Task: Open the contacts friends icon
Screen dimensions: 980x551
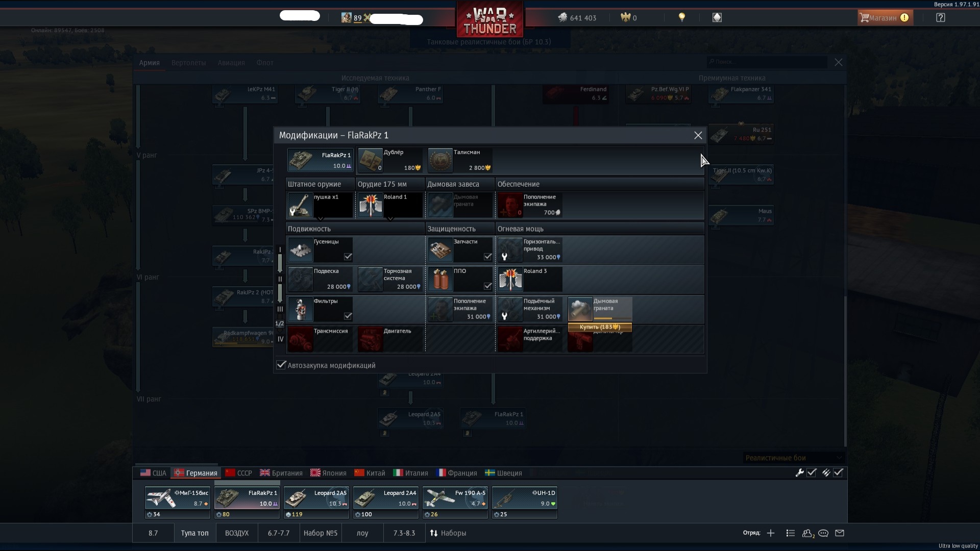Action: click(x=807, y=533)
